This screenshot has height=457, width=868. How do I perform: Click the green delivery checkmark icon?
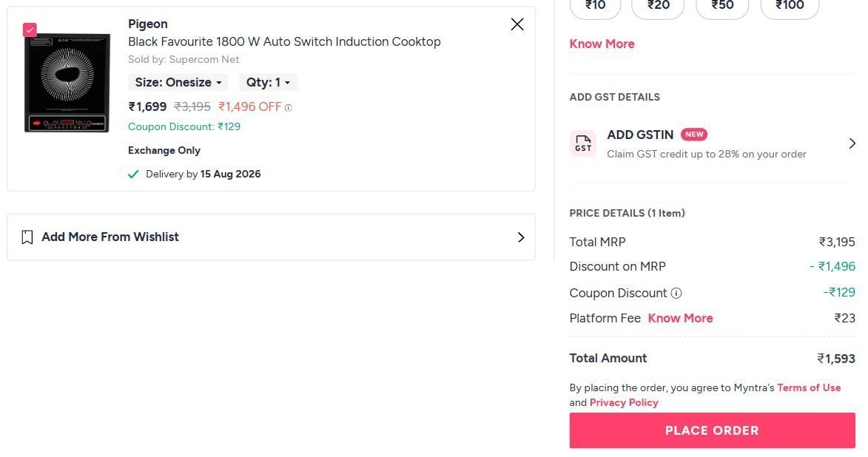tap(133, 175)
